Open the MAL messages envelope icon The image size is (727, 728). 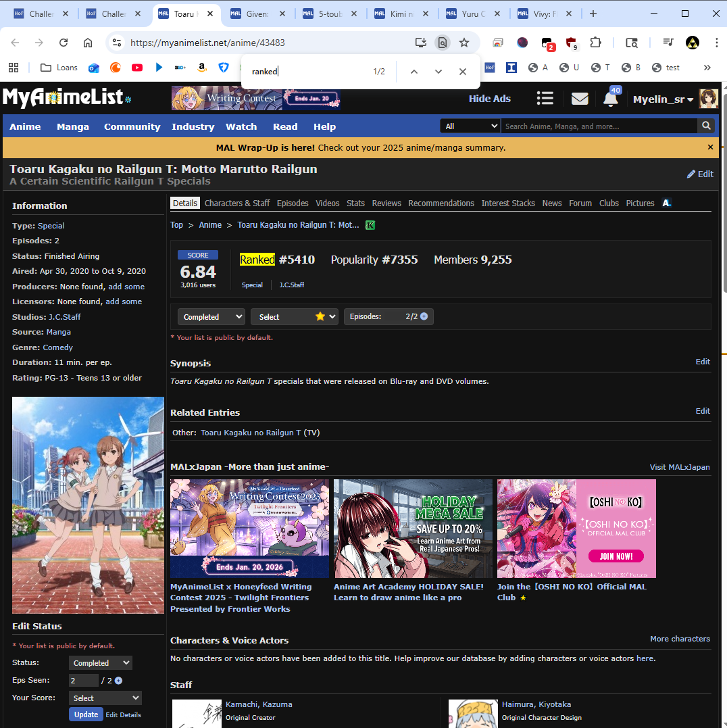pos(580,99)
